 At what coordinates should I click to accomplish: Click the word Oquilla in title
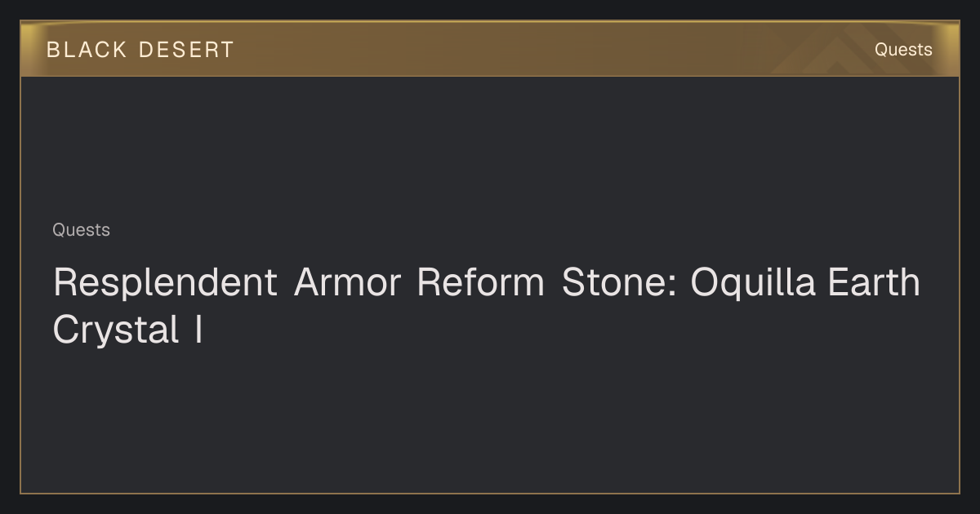pos(751,283)
